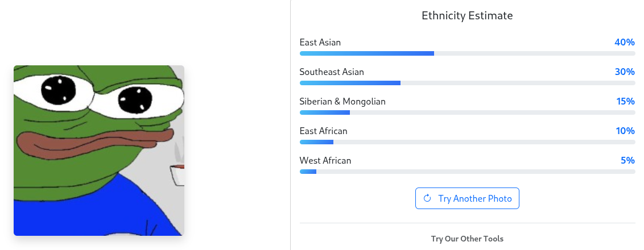Click the Ethnicity Estimate heading
644x250 pixels.
(467, 16)
